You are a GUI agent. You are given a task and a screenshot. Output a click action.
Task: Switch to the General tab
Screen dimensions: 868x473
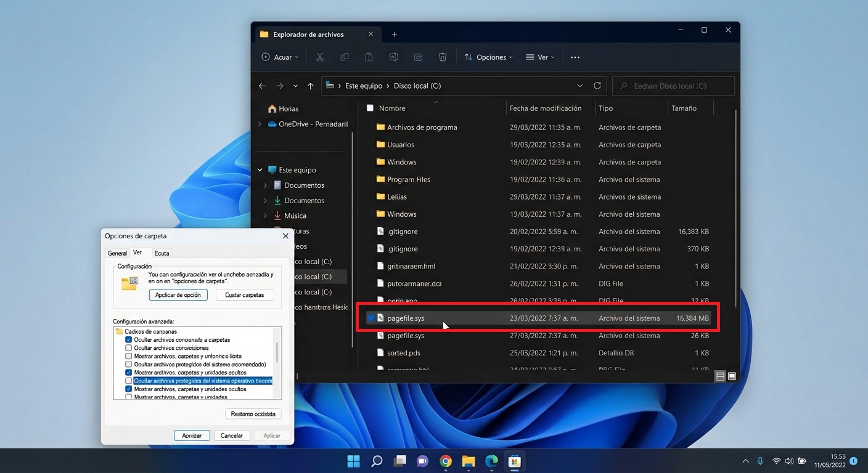point(117,253)
